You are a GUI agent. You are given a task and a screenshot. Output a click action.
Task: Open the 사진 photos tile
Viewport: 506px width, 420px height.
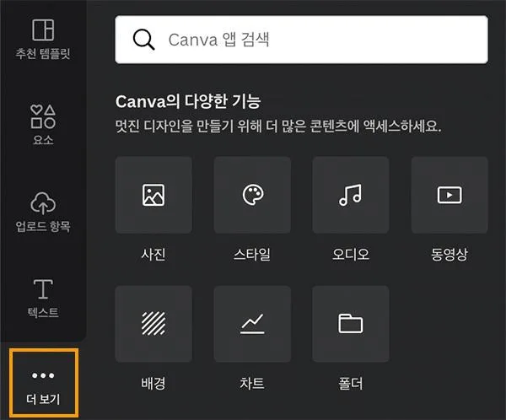point(153,195)
